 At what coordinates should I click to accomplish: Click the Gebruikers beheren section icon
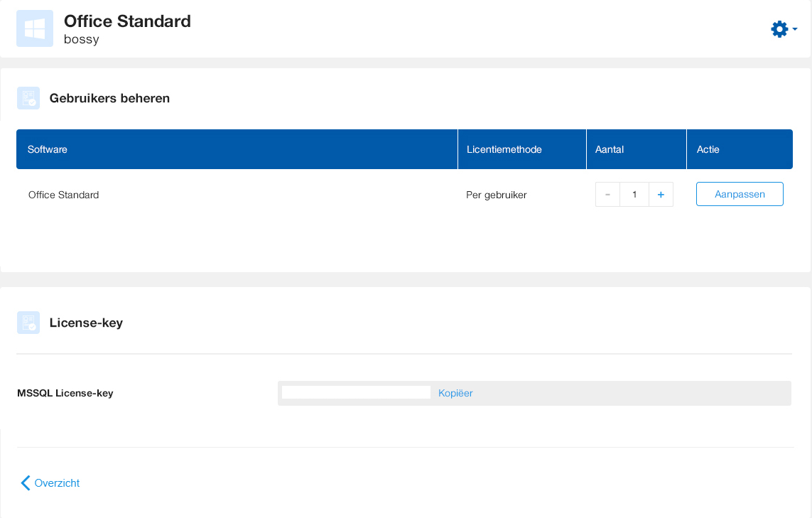coord(28,98)
